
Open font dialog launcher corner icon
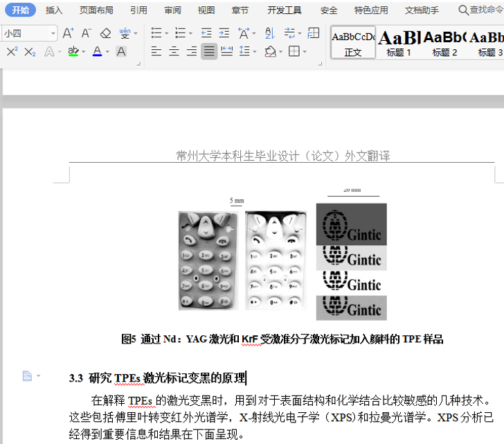(138, 64)
